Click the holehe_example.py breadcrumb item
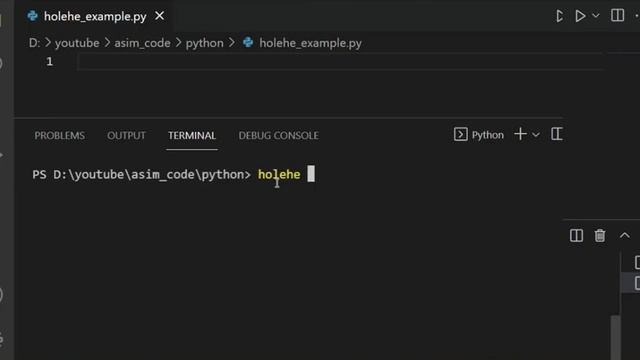 tap(310, 43)
